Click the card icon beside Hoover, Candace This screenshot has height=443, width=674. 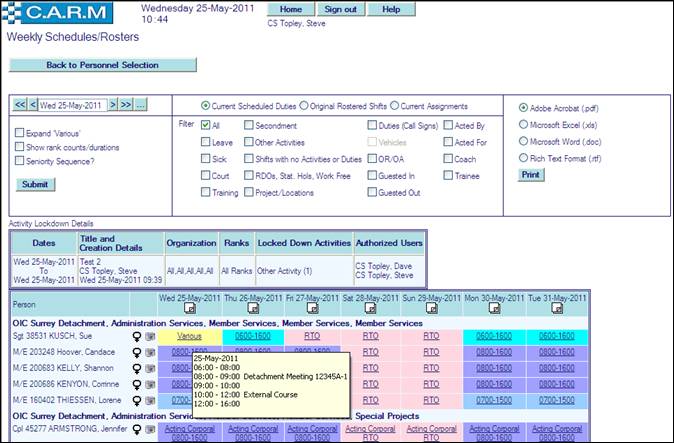(150, 352)
